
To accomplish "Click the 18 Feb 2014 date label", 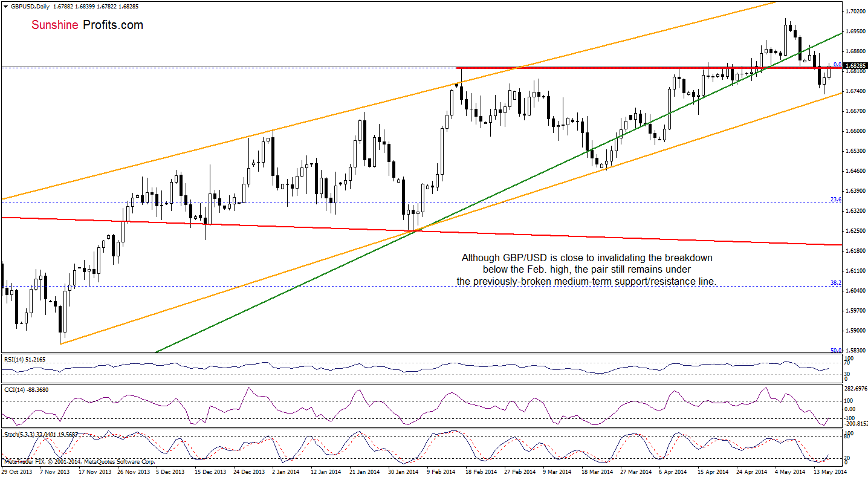I will (x=482, y=471).
